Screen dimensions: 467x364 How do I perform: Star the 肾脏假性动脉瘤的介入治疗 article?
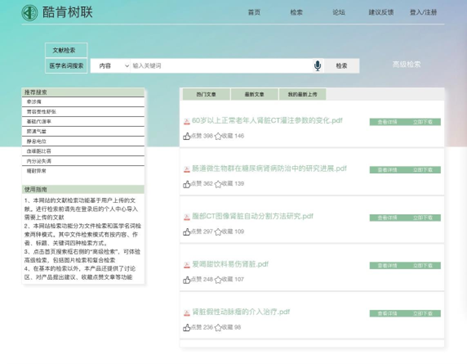coord(218,327)
